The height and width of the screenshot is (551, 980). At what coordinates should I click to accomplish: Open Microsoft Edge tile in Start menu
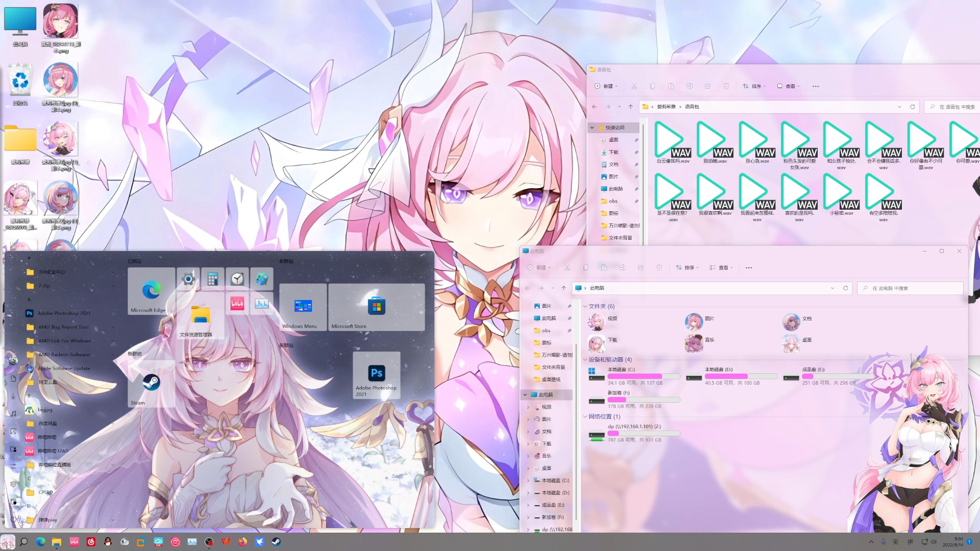(x=151, y=291)
